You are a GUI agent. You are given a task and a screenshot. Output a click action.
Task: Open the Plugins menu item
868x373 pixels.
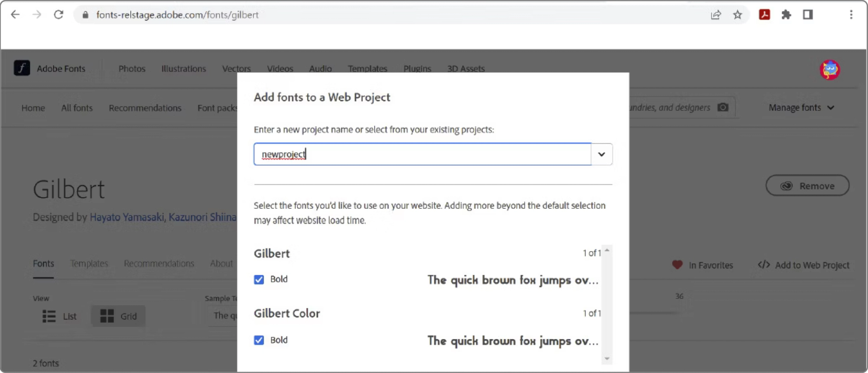tap(417, 69)
